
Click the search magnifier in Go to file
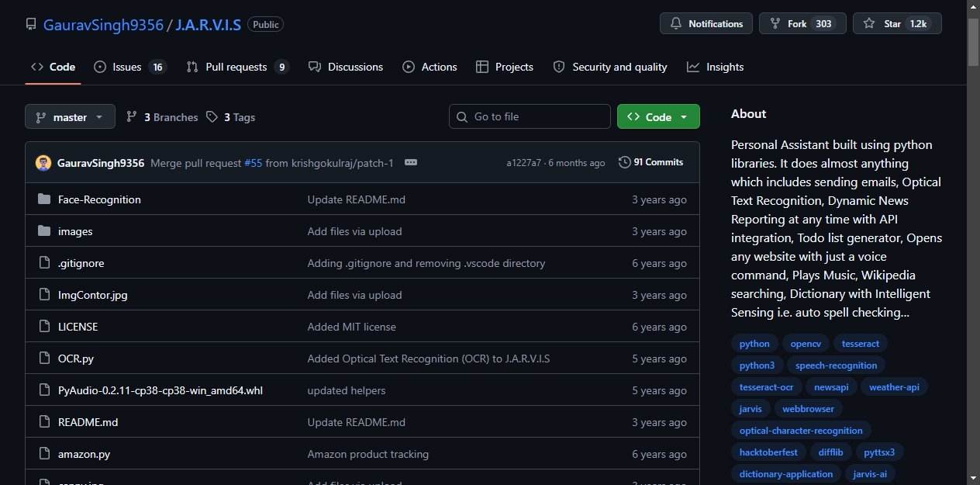pyautogui.click(x=463, y=116)
